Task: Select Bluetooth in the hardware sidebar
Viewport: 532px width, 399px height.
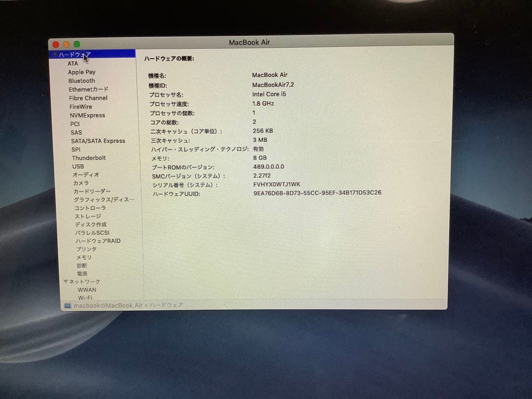Action: pos(82,81)
